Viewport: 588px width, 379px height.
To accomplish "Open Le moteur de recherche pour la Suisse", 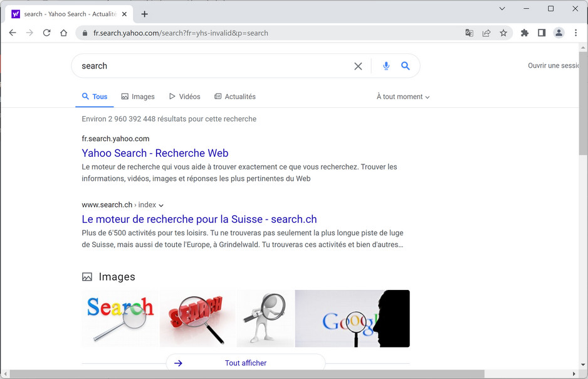I will [199, 219].
